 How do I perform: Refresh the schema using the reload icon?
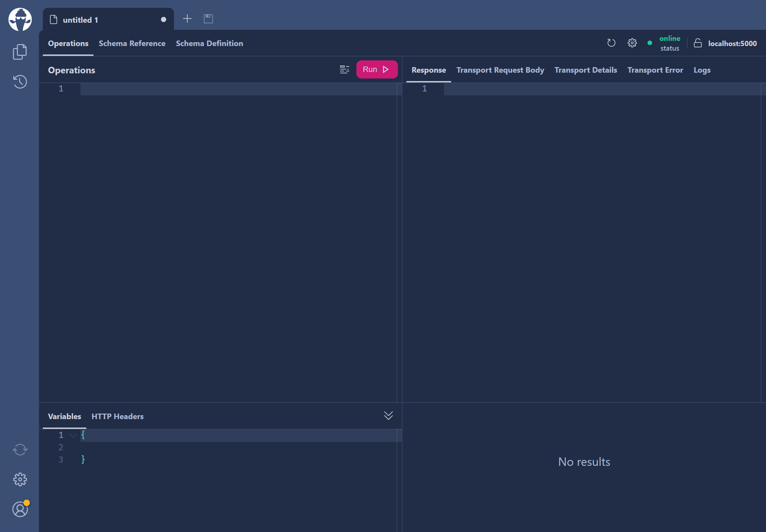click(x=611, y=43)
